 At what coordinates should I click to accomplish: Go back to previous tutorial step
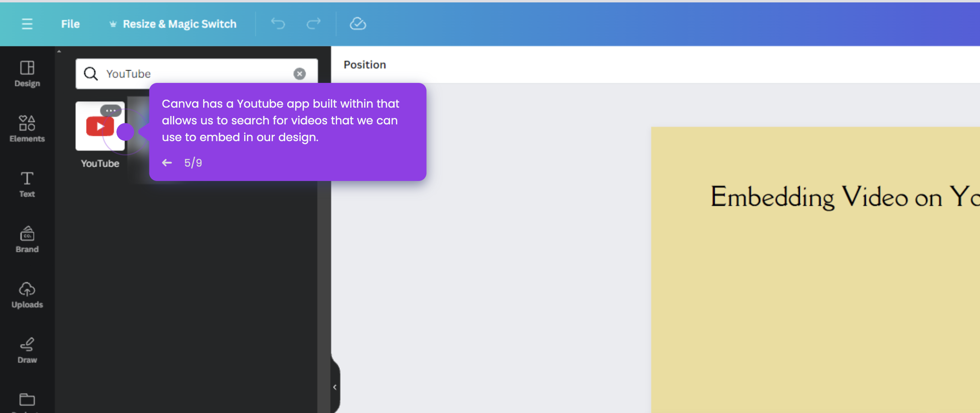coord(167,162)
